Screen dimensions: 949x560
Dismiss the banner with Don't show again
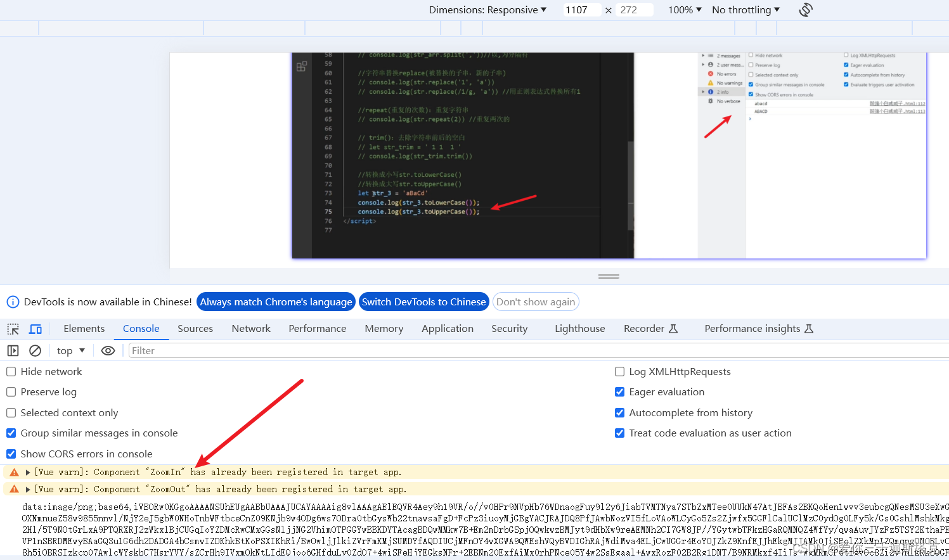pyautogui.click(x=536, y=302)
